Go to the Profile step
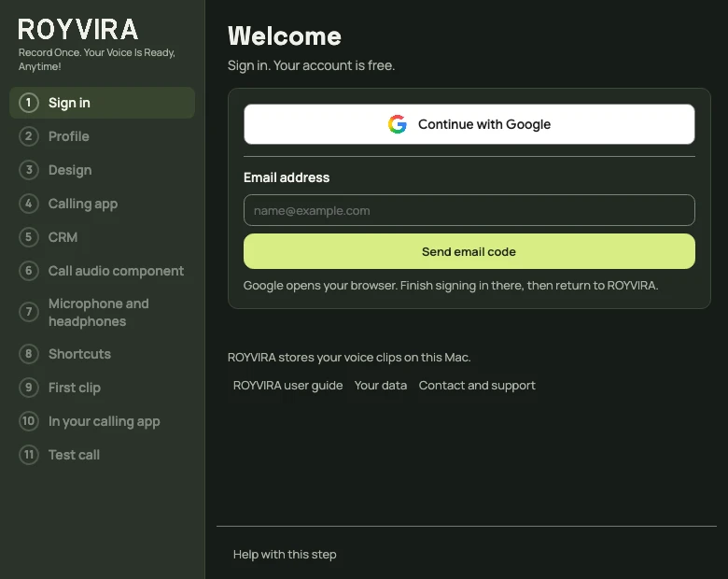This screenshot has width=728, height=579. (x=102, y=136)
